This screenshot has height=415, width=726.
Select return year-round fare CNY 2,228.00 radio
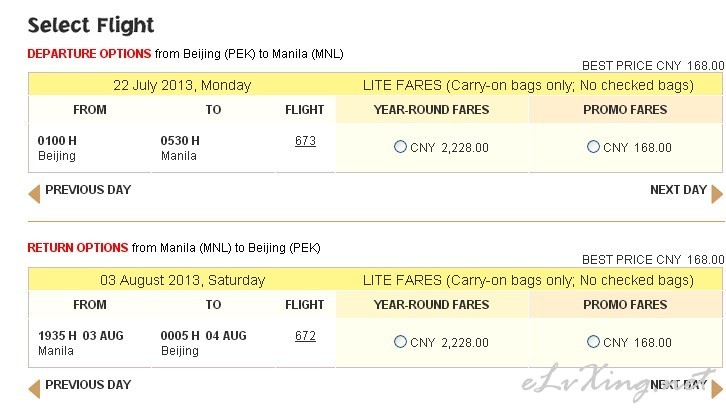pos(400,342)
